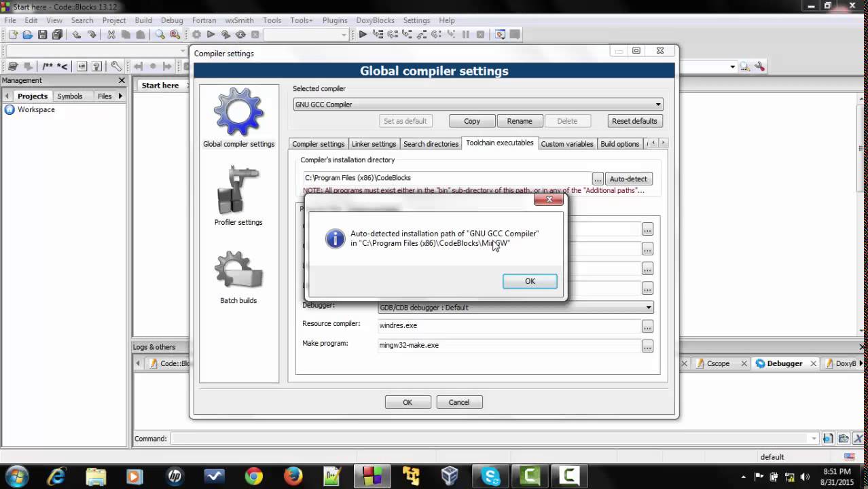Switch to the Custom variables tab
The width and height of the screenshot is (868, 489).
(x=567, y=144)
